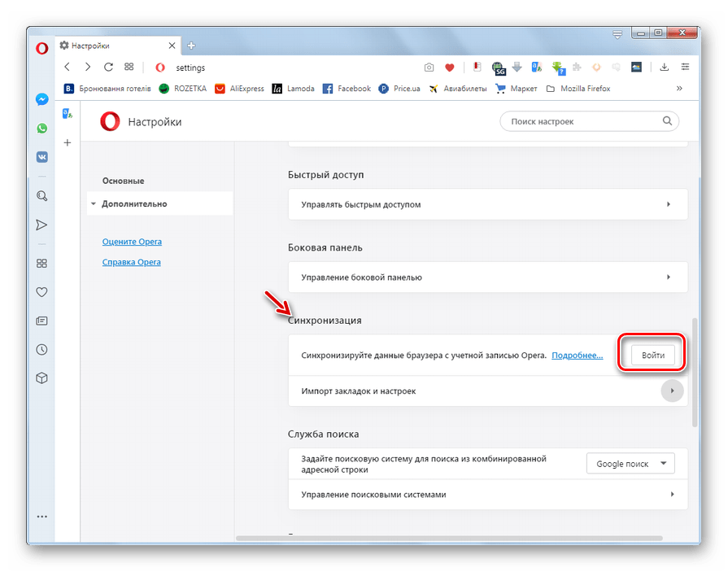
Task: Click magnifier icon in settings search
Action: coord(667,120)
